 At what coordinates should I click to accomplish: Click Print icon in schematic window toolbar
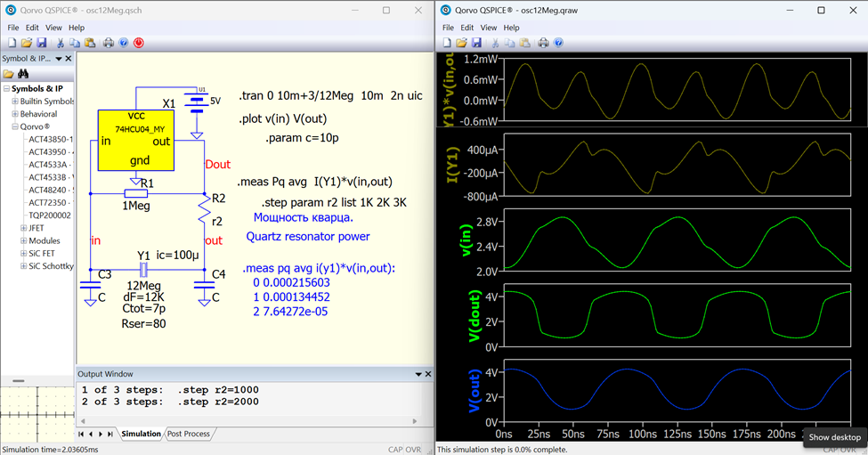click(109, 43)
